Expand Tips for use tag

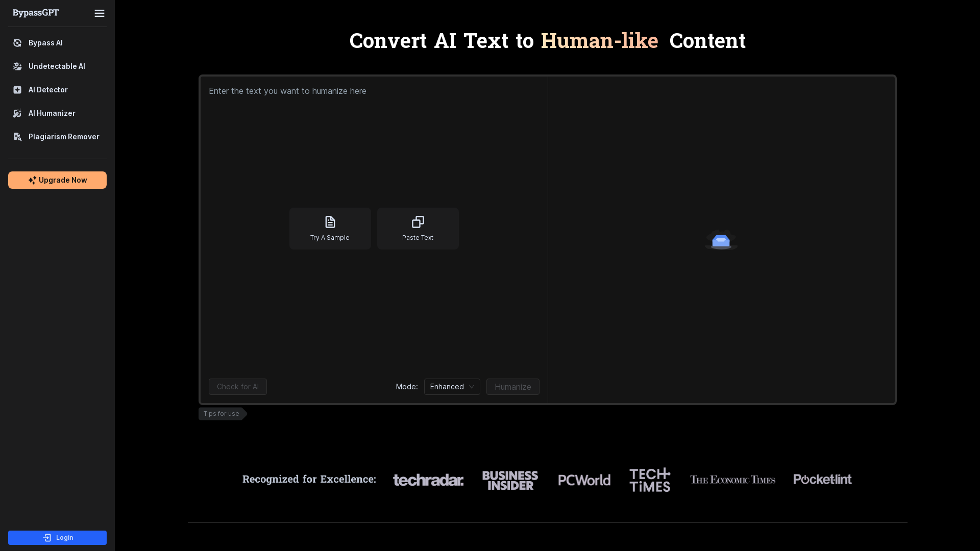point(223,414)
